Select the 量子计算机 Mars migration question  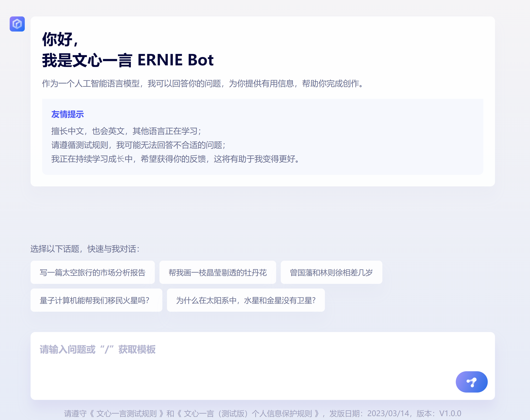[x=96, y=300]
